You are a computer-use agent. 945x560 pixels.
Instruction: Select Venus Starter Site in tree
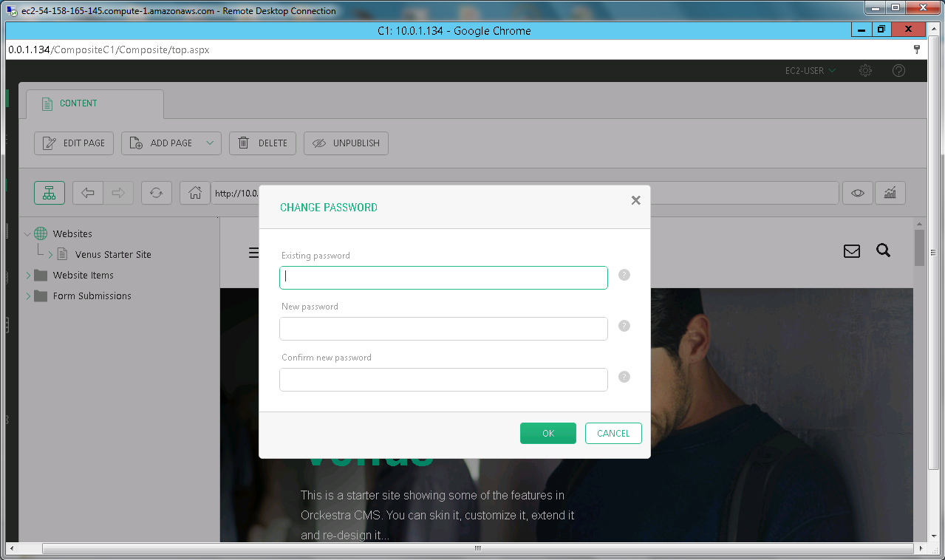point(113,255)
